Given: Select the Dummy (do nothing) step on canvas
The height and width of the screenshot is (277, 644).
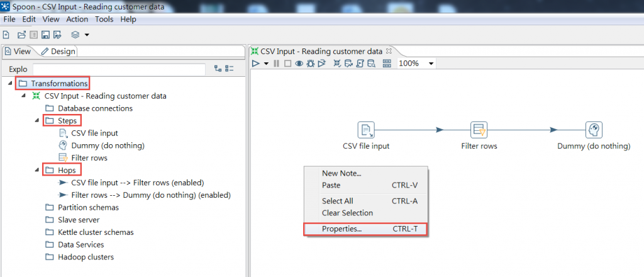Looking at the screenshot, I should pyautogui.click(x=594, y=130).
